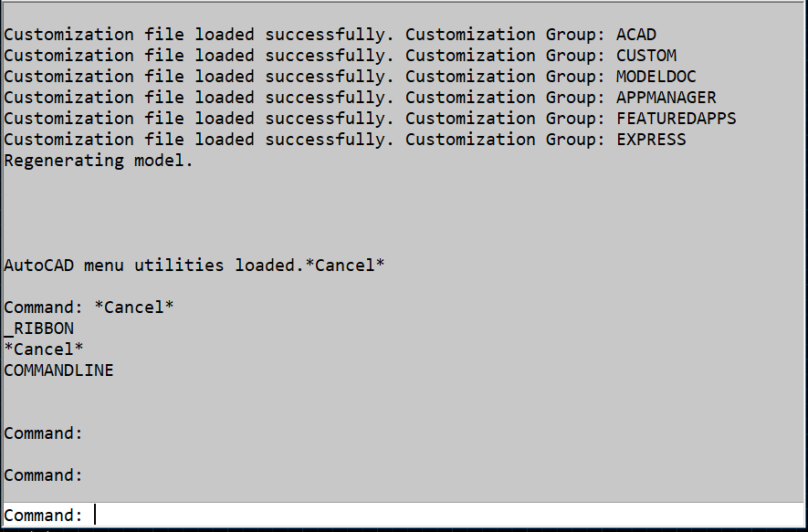Click the word EXPRESS in history
Screen dimensions: 808x532
point(651,140)
